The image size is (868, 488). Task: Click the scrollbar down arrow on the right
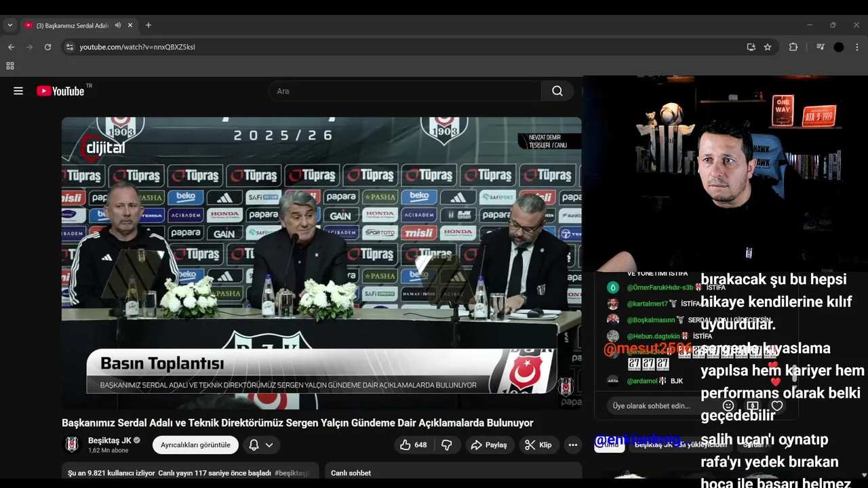tap(863, 476)
